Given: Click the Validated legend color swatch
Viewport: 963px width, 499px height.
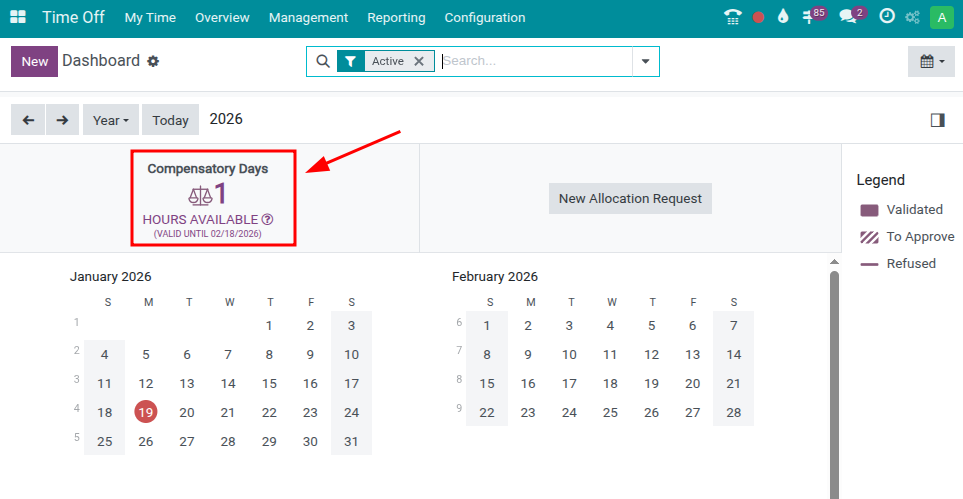Looking at the screenshot, I should tap(869, 210).
